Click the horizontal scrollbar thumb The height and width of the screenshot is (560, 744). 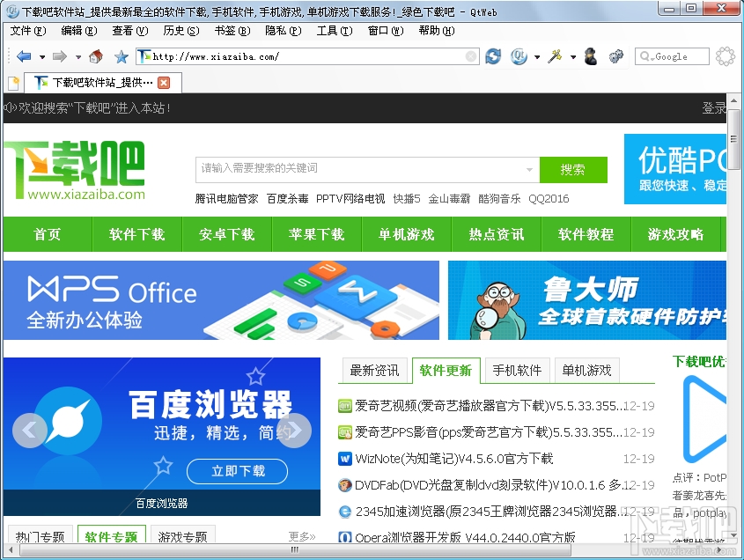295,550
